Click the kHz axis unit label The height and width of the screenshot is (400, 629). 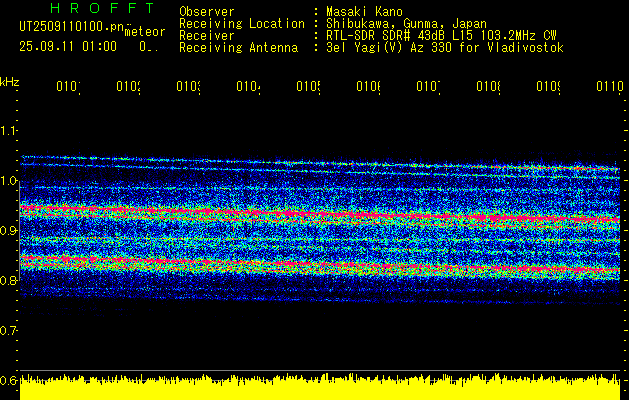point(10,82)
